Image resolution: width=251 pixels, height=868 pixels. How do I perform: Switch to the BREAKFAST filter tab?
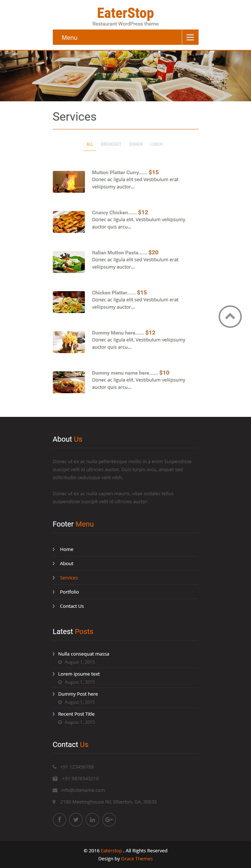tap(111, 144)
